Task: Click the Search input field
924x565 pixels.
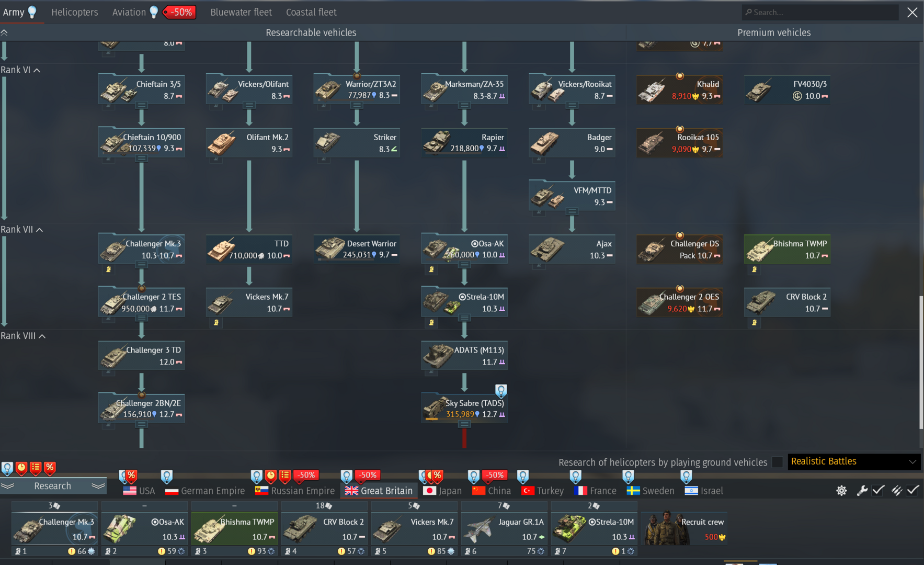Action: 820,12
